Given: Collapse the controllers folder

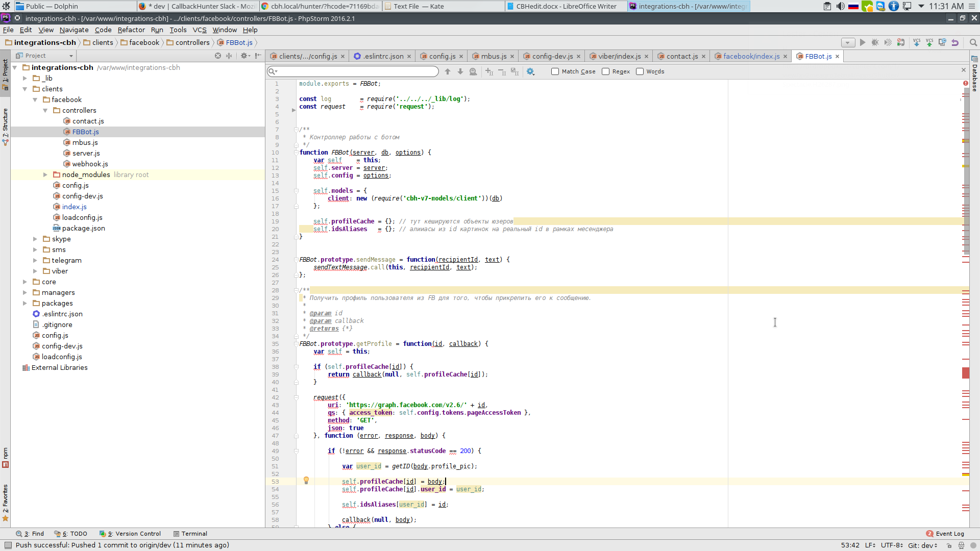Looking at the screenshot, I should pyautogui.click(x=45, y=110).
